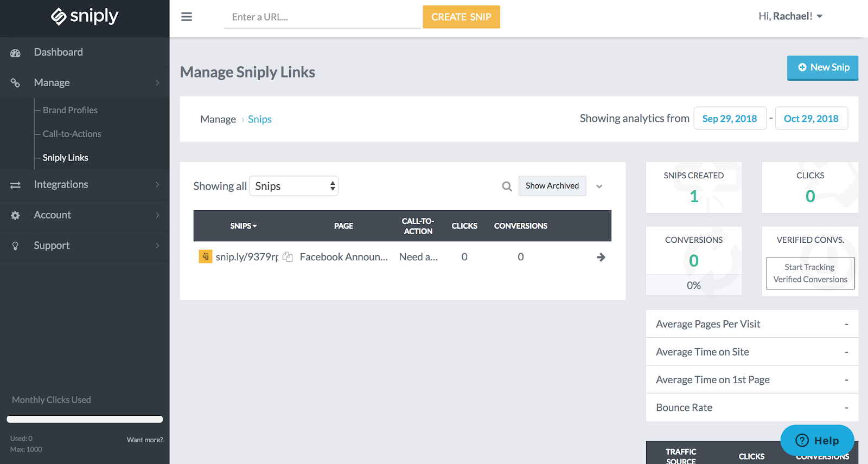The image size is (868, 464).
Task: Click the Snips breadcrumb link
Action: point(259,119)
